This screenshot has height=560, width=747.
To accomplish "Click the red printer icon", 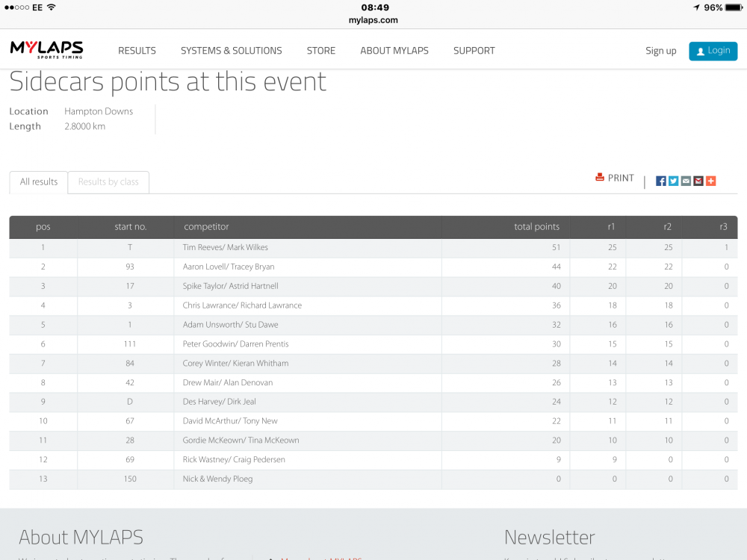I will (x=600, y=177).
